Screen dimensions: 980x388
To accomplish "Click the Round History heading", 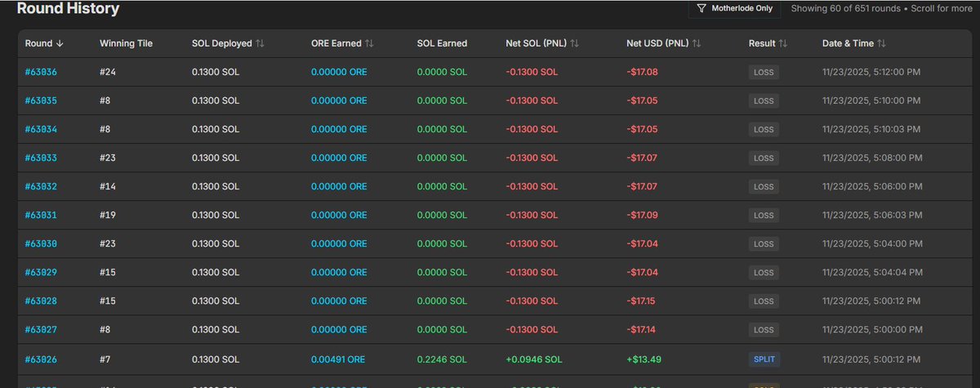I will [x=69, y=9].
